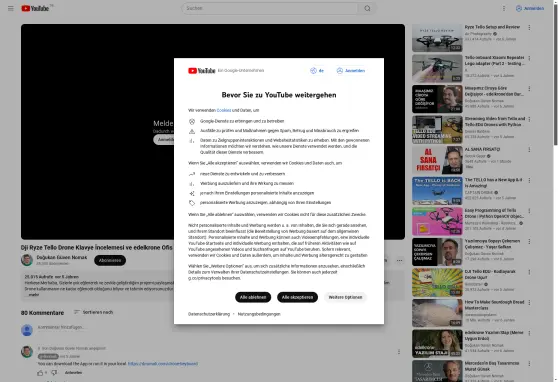Open options for Tello onboard Xiaomi Repeater video
This screenshot has width=558, height=382.
[529, 58]
